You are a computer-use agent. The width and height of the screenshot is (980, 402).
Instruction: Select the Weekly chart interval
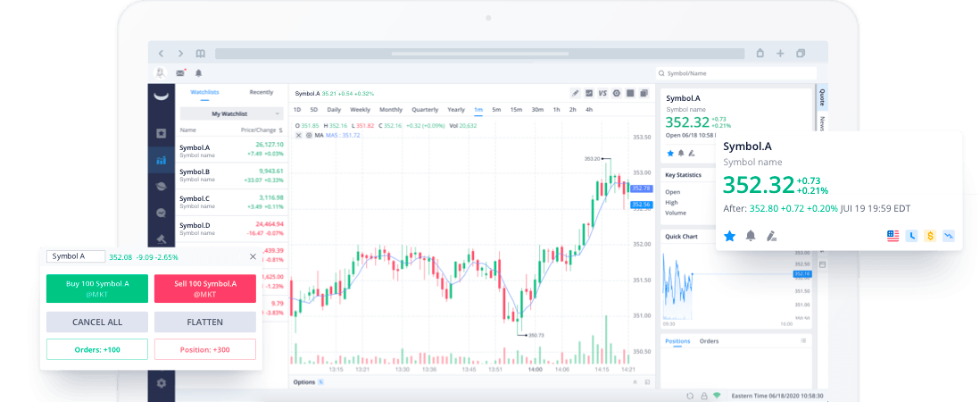pyautogui.click(x=360, y=109)
